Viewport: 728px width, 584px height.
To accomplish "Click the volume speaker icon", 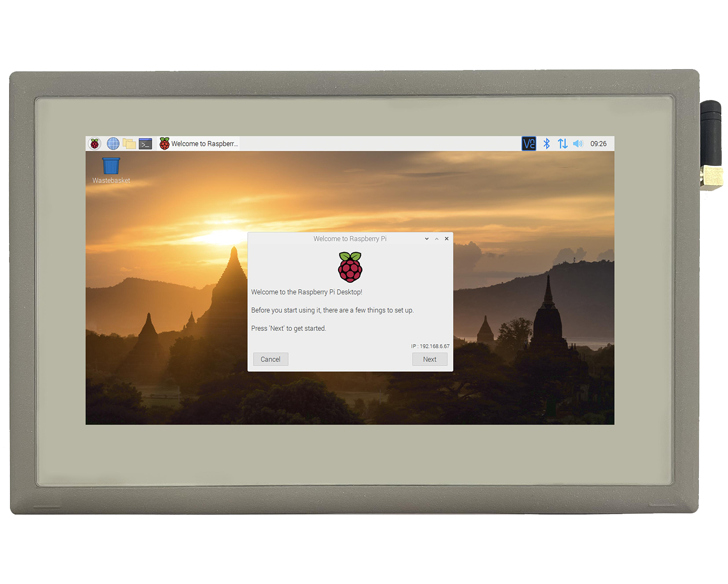I will (x=578, y=144).
